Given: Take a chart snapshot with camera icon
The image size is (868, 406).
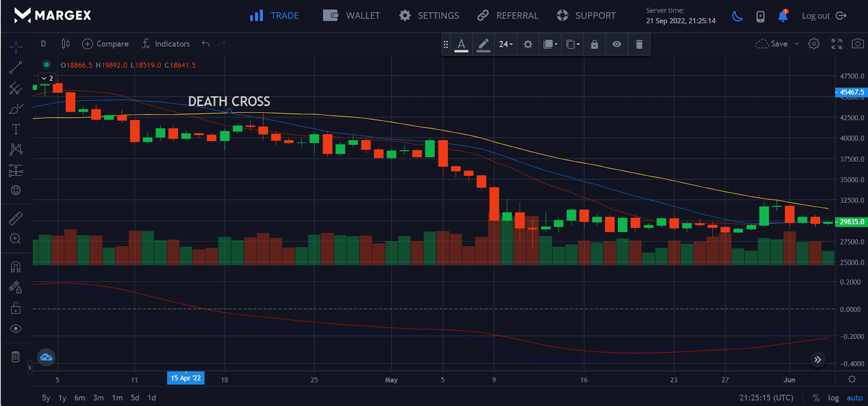Looking at the screenshot, I should [x=858, y=43].
